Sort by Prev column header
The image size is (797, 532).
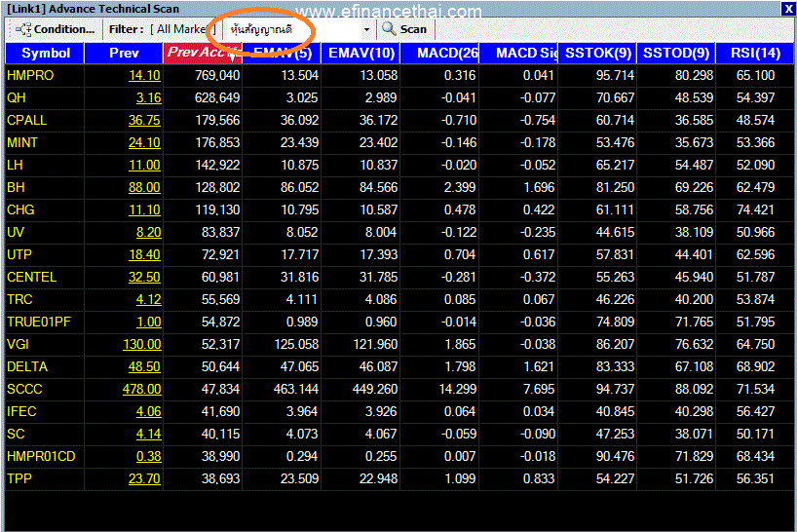[124, 53]
